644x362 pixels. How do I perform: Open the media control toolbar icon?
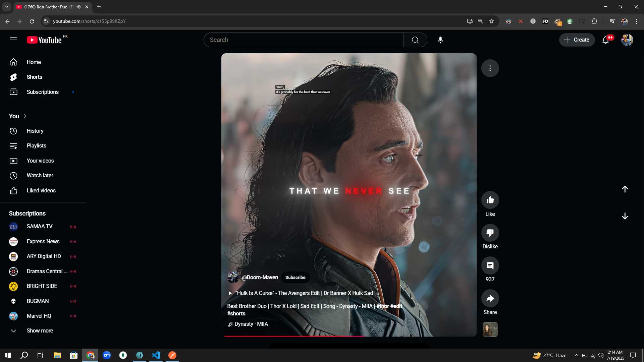click(612, 21)
